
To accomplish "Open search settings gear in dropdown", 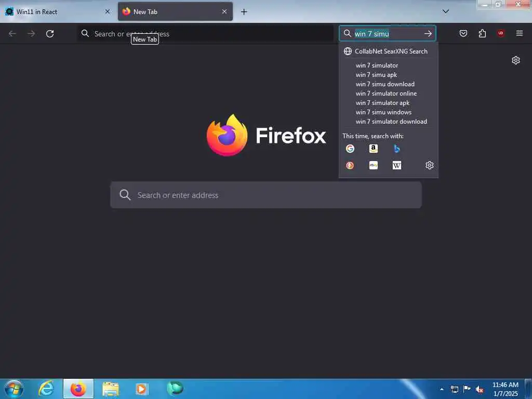I will click(430, 165).
